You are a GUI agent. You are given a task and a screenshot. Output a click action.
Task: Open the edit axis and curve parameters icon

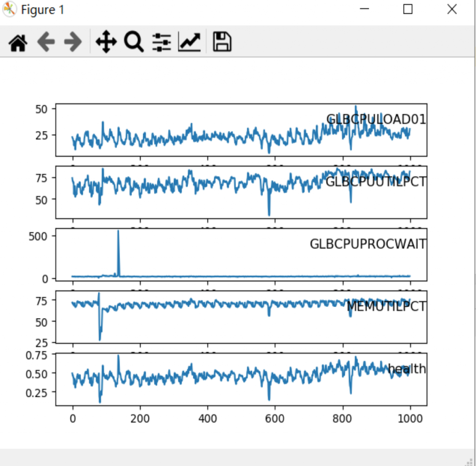[x=189, y=42]
